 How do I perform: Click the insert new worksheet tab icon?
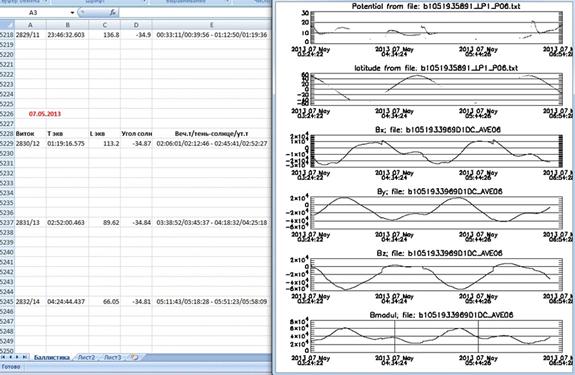pos(135,357)
